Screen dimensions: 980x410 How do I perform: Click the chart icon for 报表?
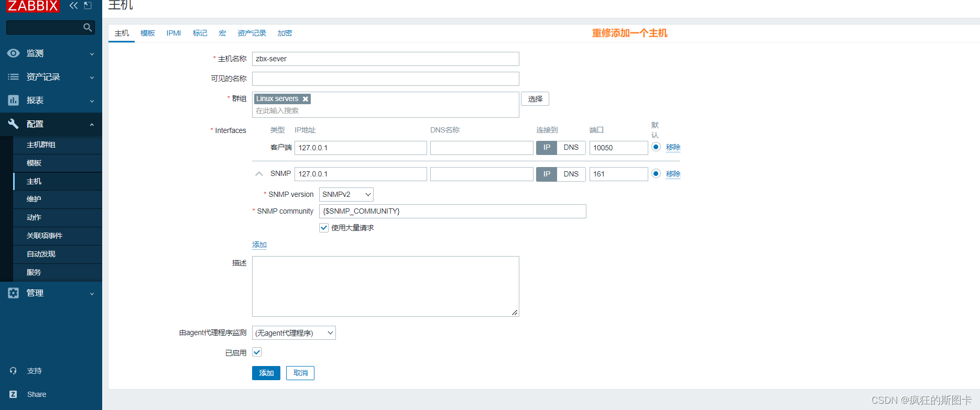pyautogui.click(x=14, y=101)
